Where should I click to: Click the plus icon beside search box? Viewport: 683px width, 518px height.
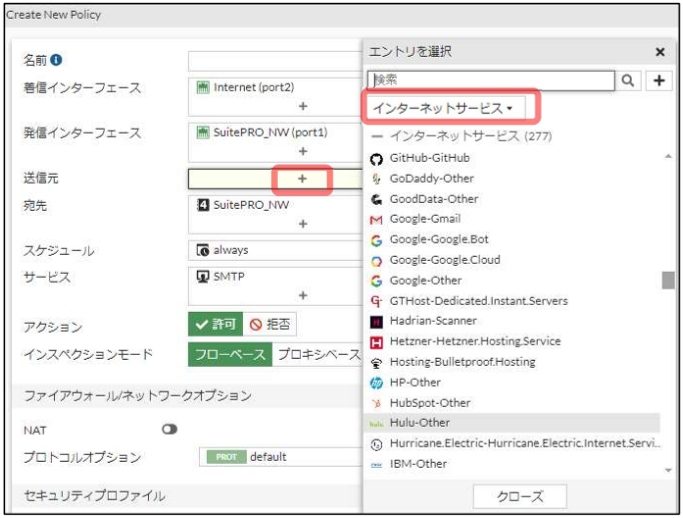point(658,81)
